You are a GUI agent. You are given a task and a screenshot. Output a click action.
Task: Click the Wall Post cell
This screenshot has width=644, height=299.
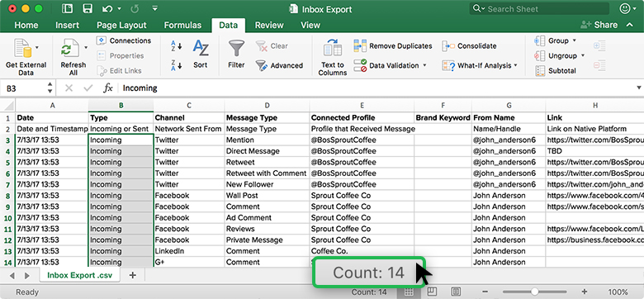tap(267, 196)
